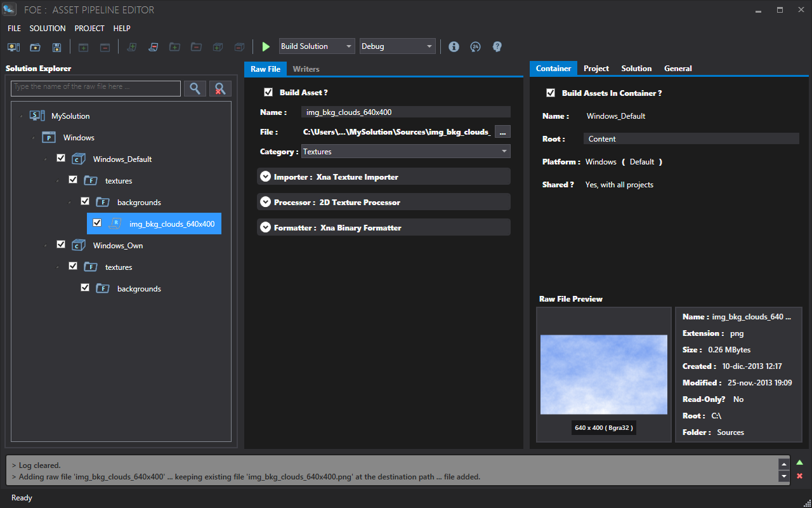Click the open solution folder icon

(x=35, y=46)
